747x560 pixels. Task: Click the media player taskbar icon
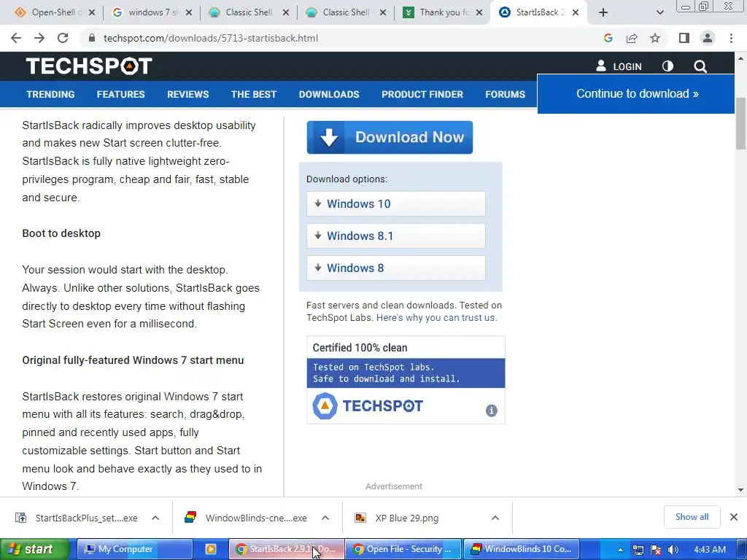tap(210, 549)
